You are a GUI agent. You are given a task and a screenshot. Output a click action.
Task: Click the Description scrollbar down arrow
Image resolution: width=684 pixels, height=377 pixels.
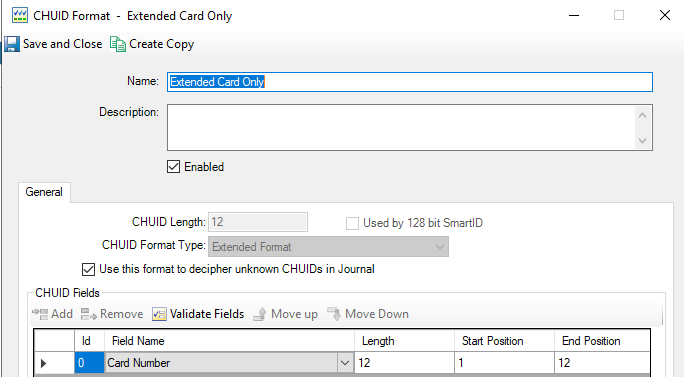pos(643,141)
